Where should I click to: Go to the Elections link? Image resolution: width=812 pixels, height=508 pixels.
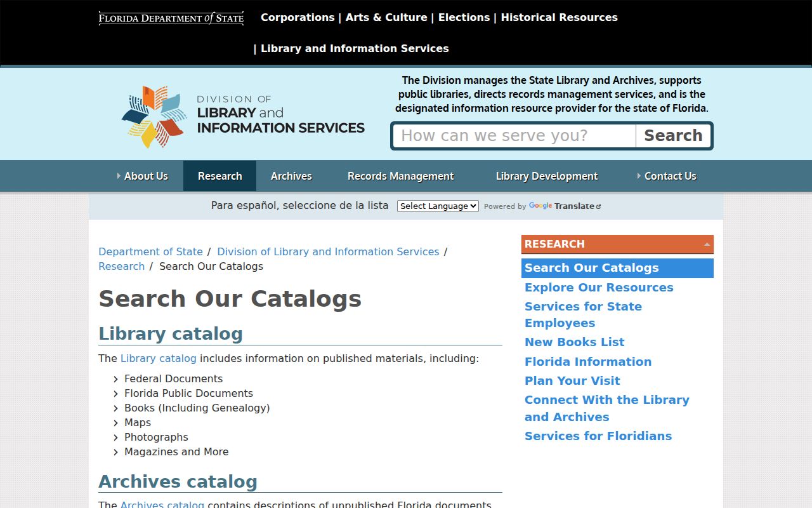[464, 18]
